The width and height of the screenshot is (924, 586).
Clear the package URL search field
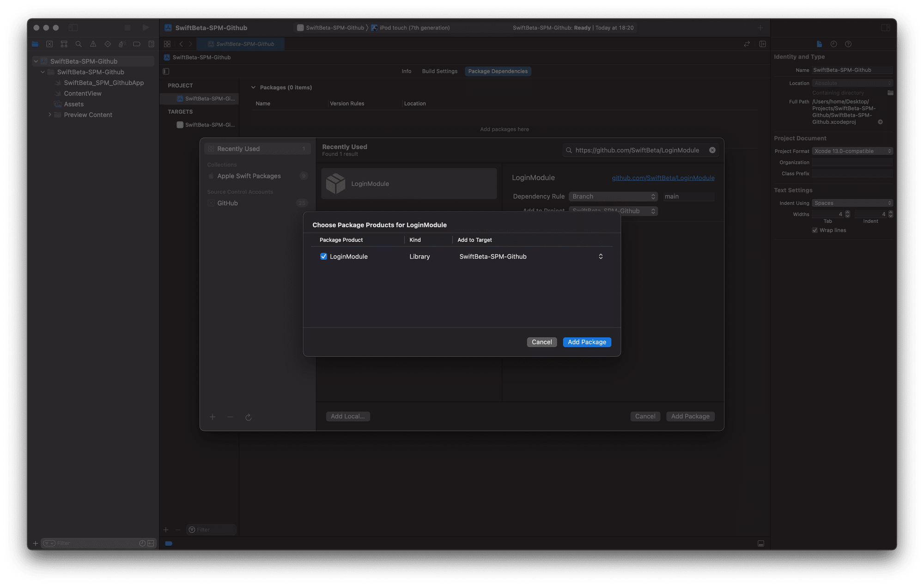(x=712, y=150)
